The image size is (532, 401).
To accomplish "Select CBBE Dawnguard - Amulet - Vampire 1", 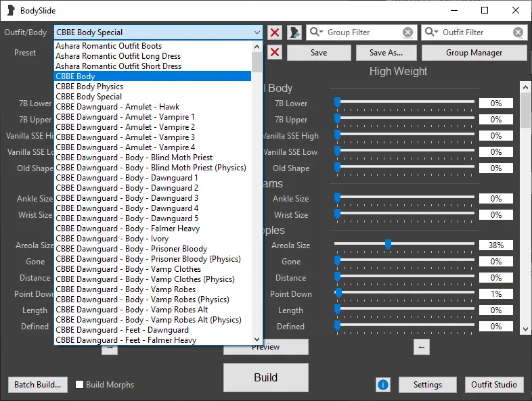I will click(153, 117).
